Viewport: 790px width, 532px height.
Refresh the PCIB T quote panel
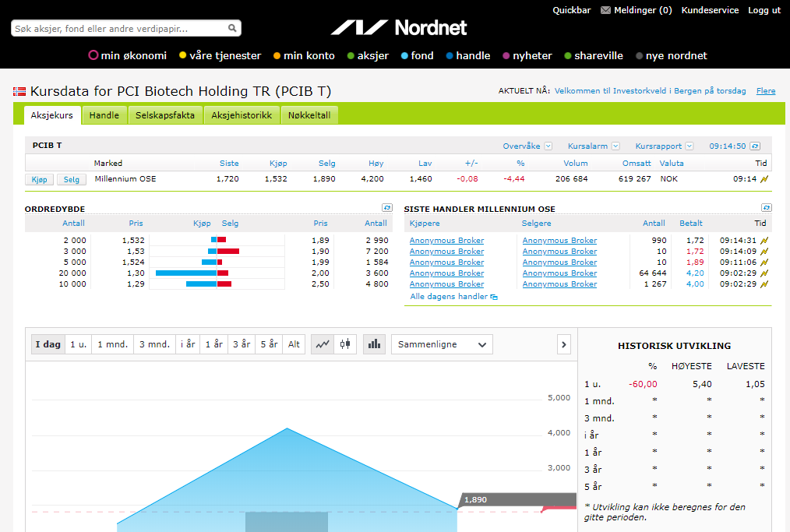pyautogui.click(x=755, y=146)
